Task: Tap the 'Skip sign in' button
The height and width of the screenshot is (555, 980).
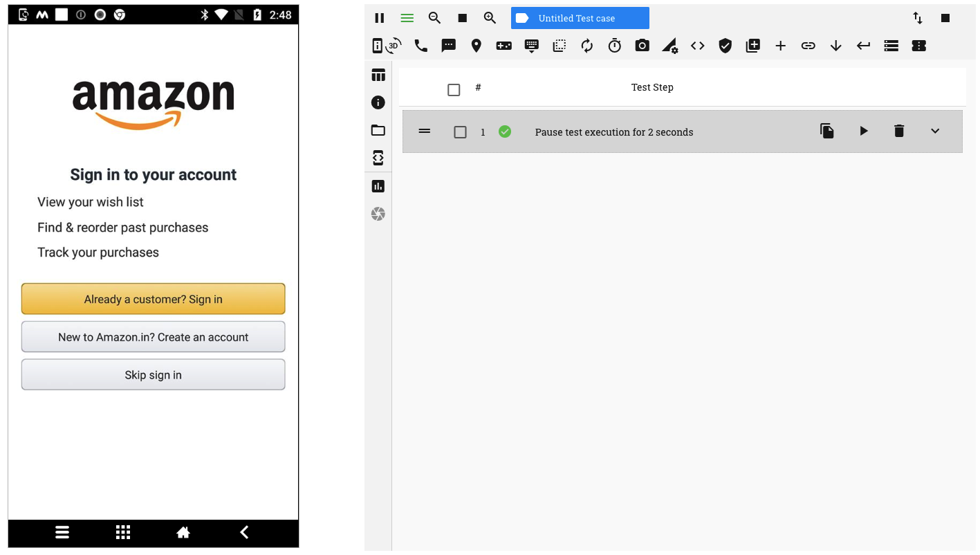Action: [x=154, y=374]
